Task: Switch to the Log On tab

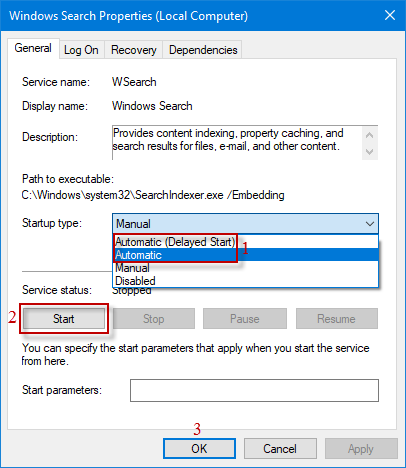Action: 81,50
